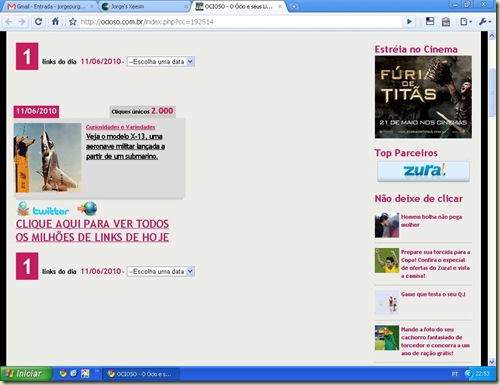500x385 pixels.
Task: Click the Homem bolha thumbnail image
Action: point(387,225)
